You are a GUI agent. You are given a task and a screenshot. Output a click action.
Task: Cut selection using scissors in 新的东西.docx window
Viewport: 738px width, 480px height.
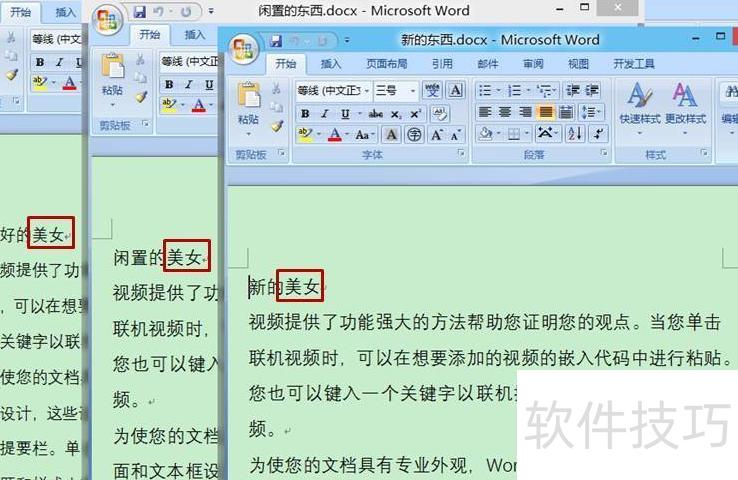pyautogui.click(x=276, y=88)
